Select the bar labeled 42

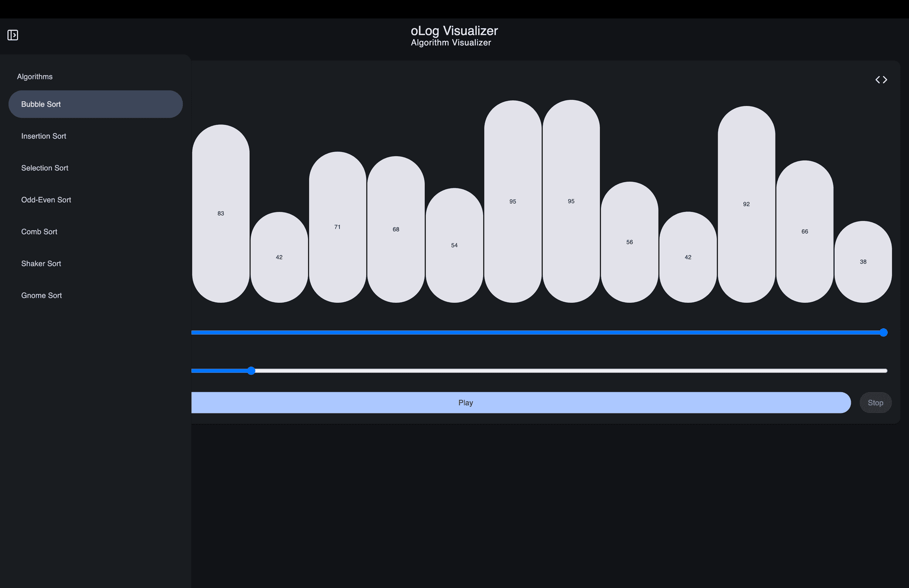(279, 257)
